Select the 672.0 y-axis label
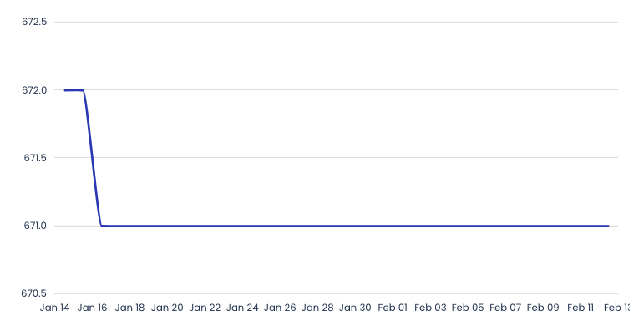Viewport: 644px width, 336px height. click(x=34, y=90)
